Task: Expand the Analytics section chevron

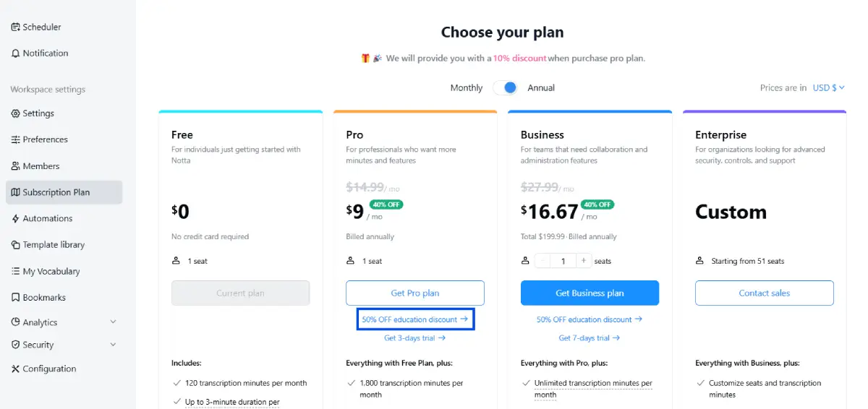Action: 113,322
